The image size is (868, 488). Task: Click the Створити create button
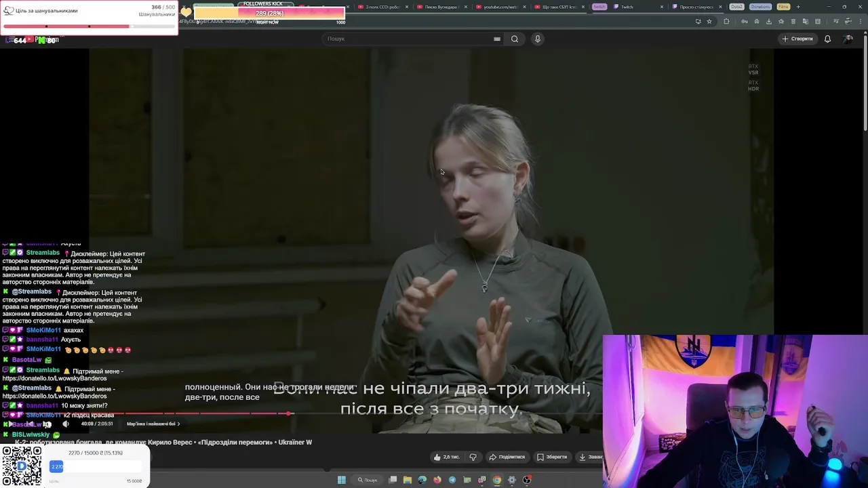[797, 39]
